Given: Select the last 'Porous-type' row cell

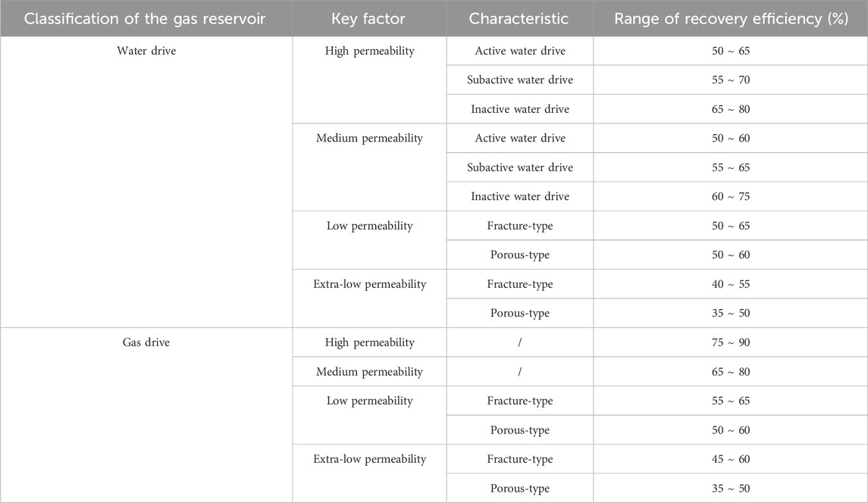Looking at the screenshot, I should (520, 489).
